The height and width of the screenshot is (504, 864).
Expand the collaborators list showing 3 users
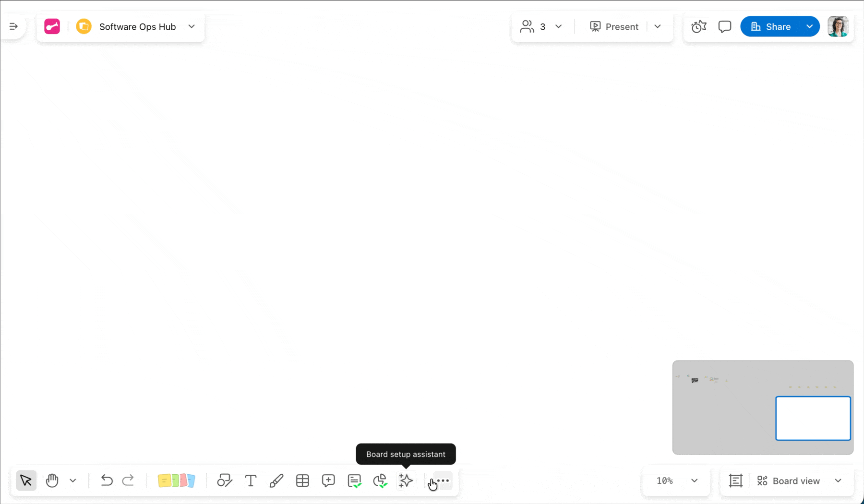[558, 26]
